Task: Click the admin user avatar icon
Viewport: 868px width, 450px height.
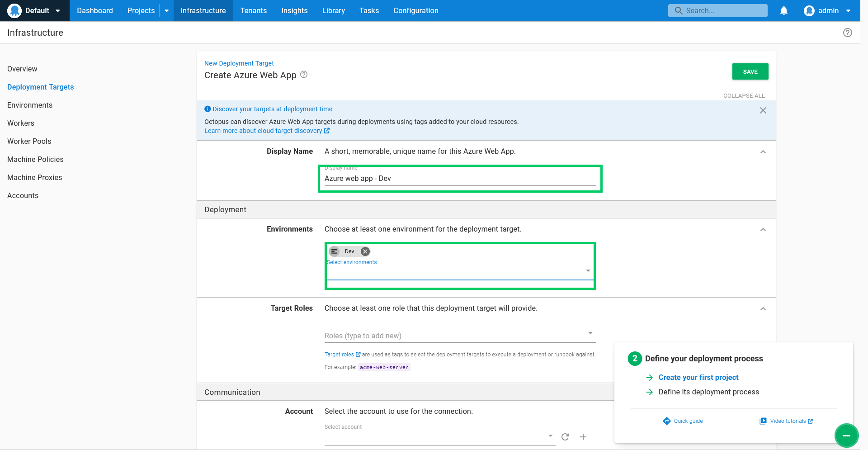Action: point(809,10)
